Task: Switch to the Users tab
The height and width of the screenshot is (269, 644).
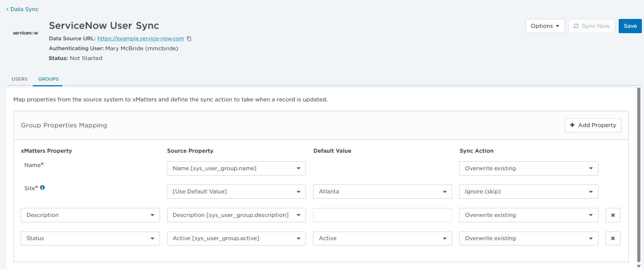Action: tap(20, 79)
